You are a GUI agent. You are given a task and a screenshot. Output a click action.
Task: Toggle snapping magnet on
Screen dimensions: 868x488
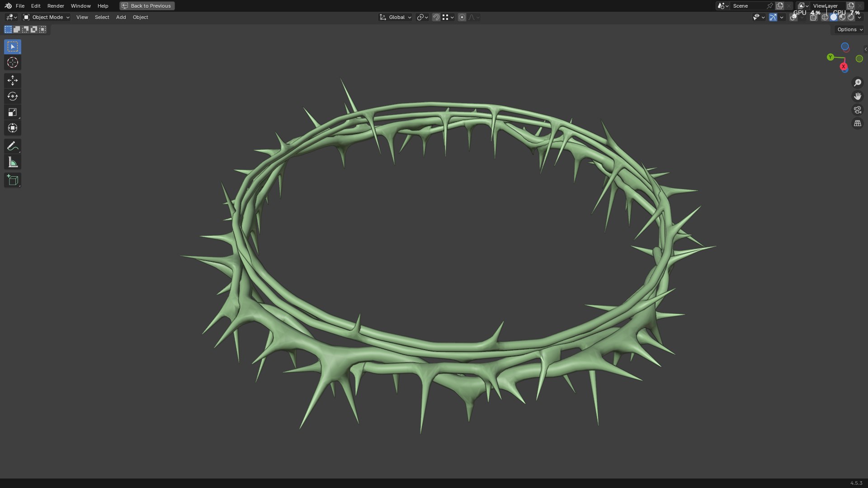click(x=436, y=17)
